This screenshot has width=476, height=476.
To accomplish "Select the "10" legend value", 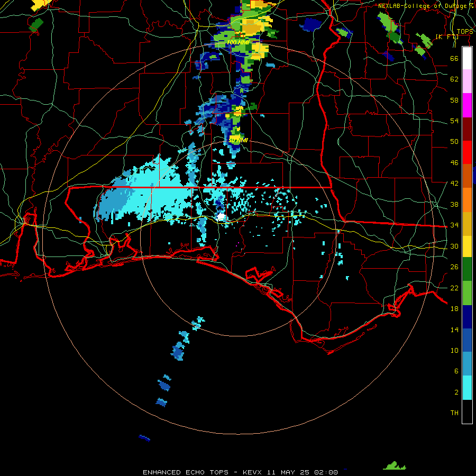I will pos(454,350).
